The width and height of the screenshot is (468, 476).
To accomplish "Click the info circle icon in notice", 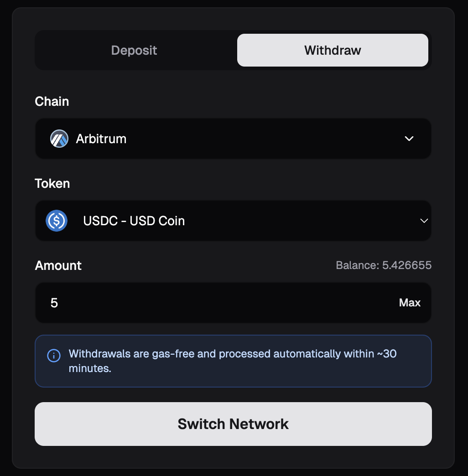I will [54, 355].
